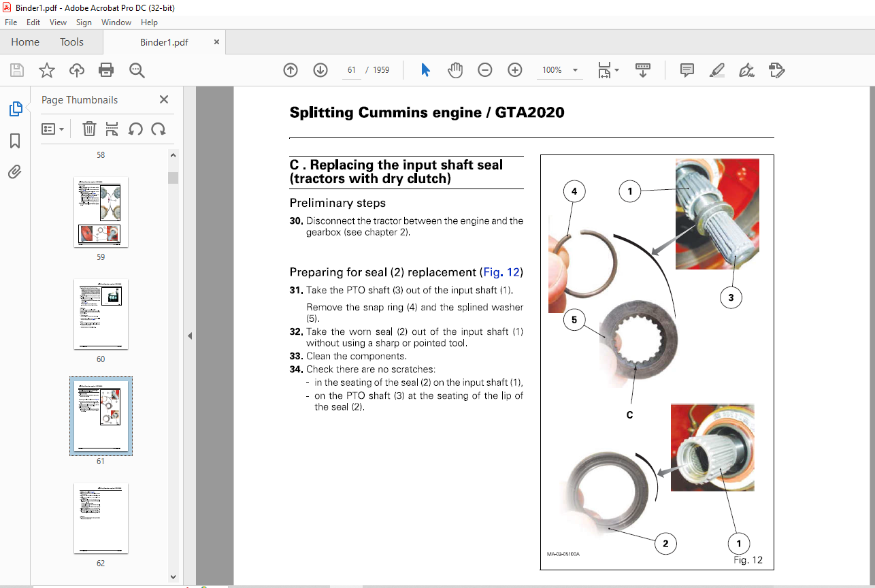Click the Save file icon

[x=17, y=70]
